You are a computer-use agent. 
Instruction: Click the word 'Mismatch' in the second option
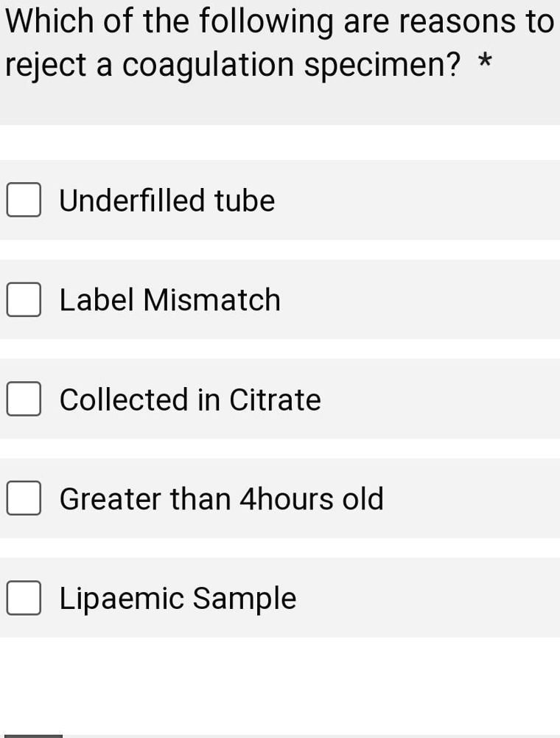211,300
